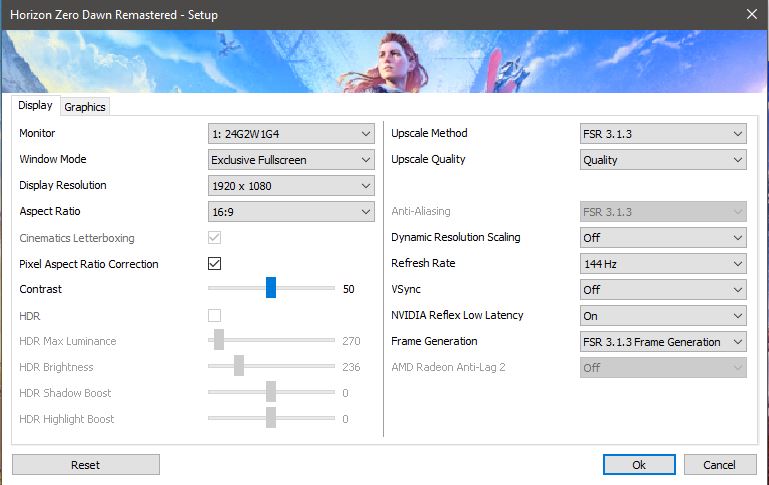Toggle the Cinematics Letterboxing checkbox
The width and height of the screenshot is (769, 485).
click(x=214, y=237)
